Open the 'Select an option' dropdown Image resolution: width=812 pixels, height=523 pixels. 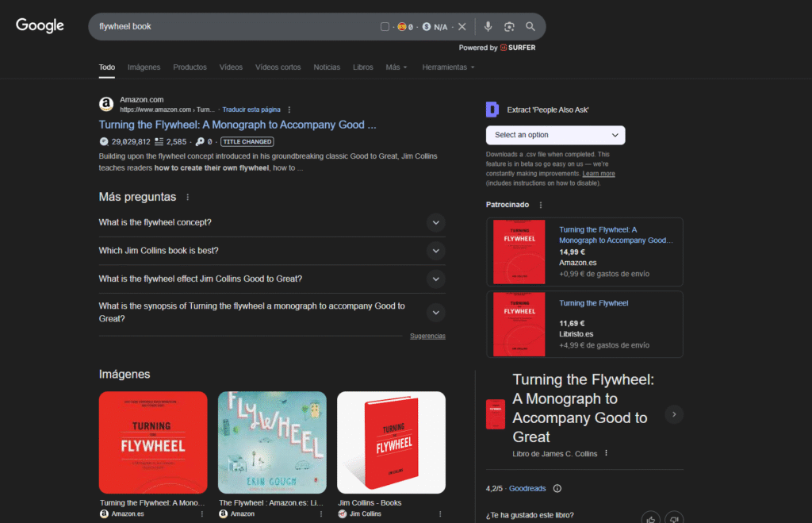[x=555, y=135]
